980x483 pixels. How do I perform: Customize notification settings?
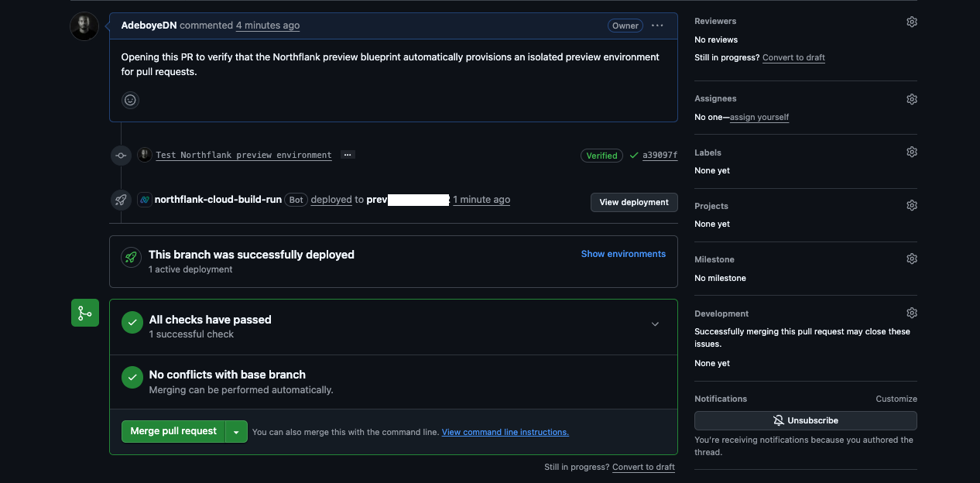coord(896,399)
